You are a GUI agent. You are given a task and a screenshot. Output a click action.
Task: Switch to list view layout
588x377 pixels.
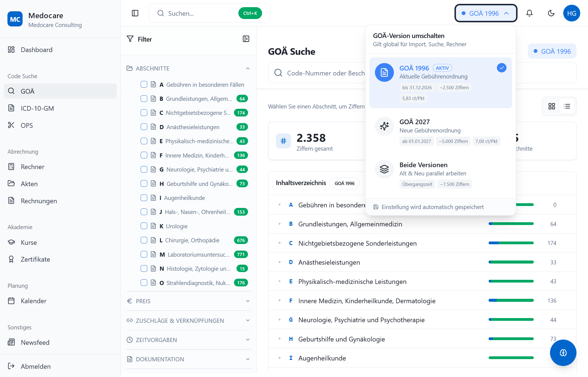[x=567, y=106]
